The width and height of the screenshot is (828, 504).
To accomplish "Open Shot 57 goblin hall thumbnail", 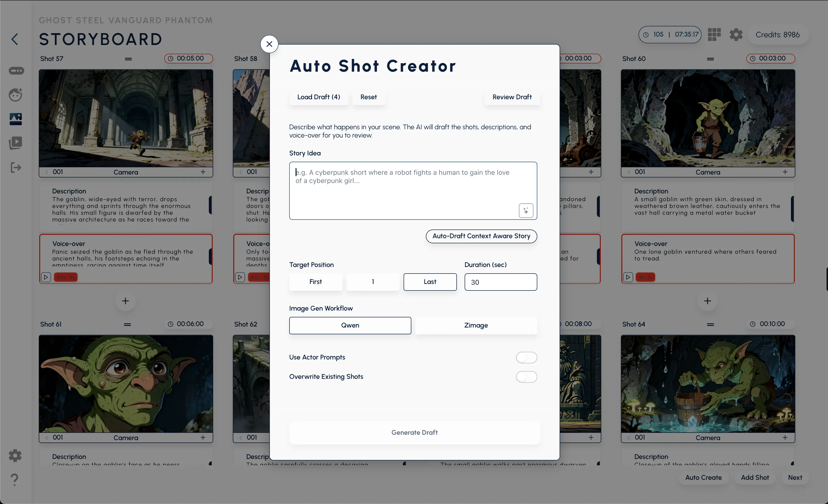I will coord(126,118).
